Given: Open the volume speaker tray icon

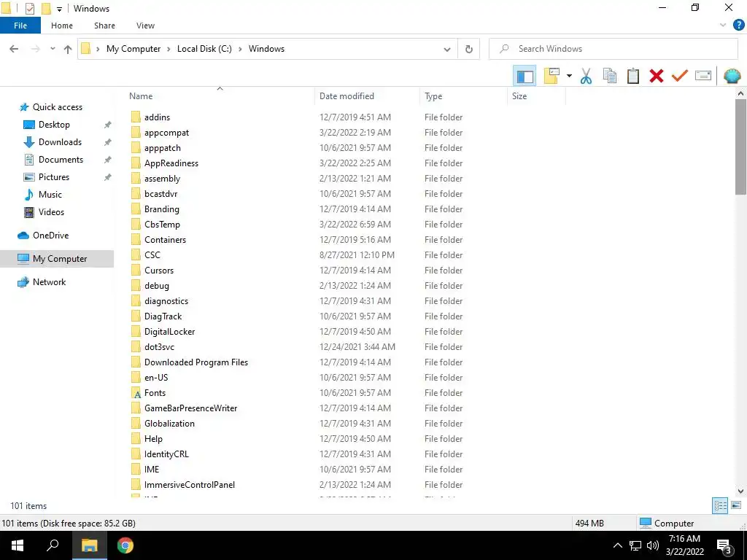Looking at the screenshot, I should [653, 545].
